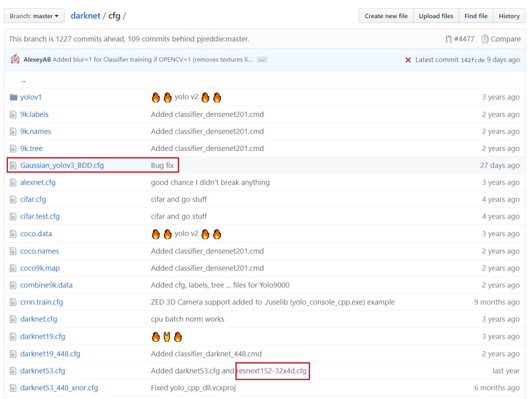The height and width of the screenshot is (399, 532).
Task: Open AlexeyAB author profile link
Action: [x=37, y=59]
